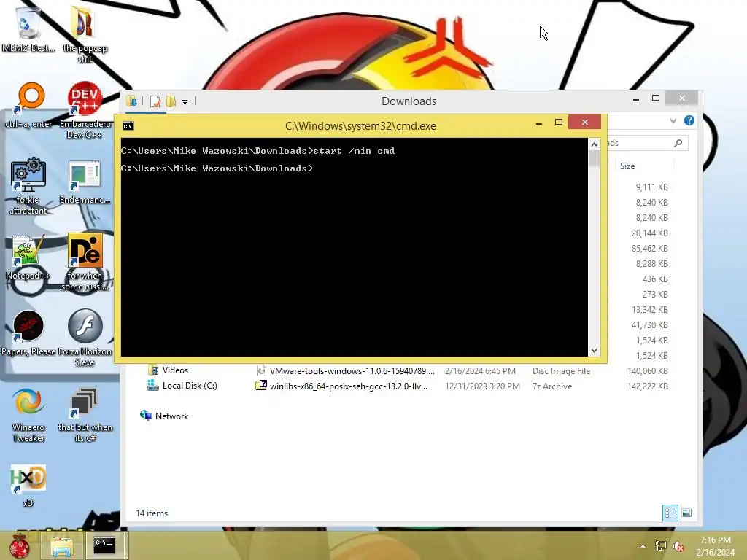Open the Winaero Tweaker shortcut
747x560 pixels.
pyautogui.click(x=28, y=414)
